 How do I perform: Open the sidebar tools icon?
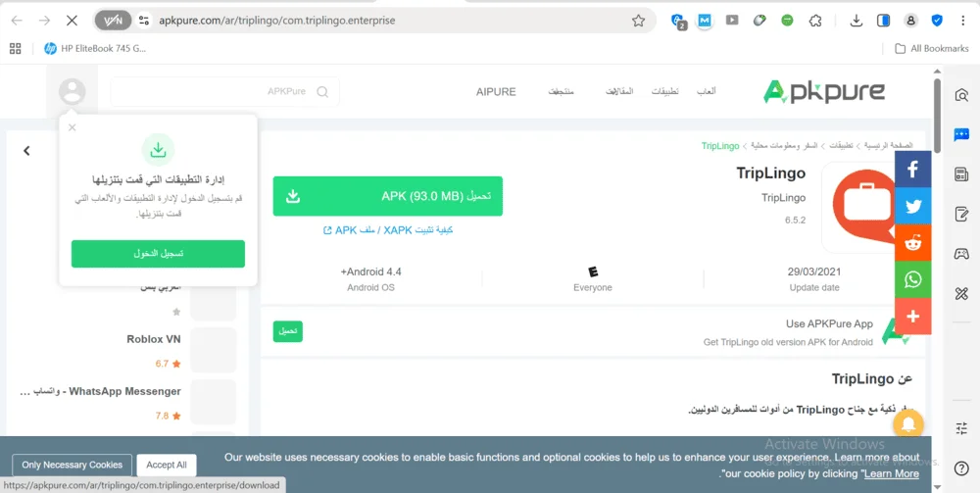click(x=961, y=294)
